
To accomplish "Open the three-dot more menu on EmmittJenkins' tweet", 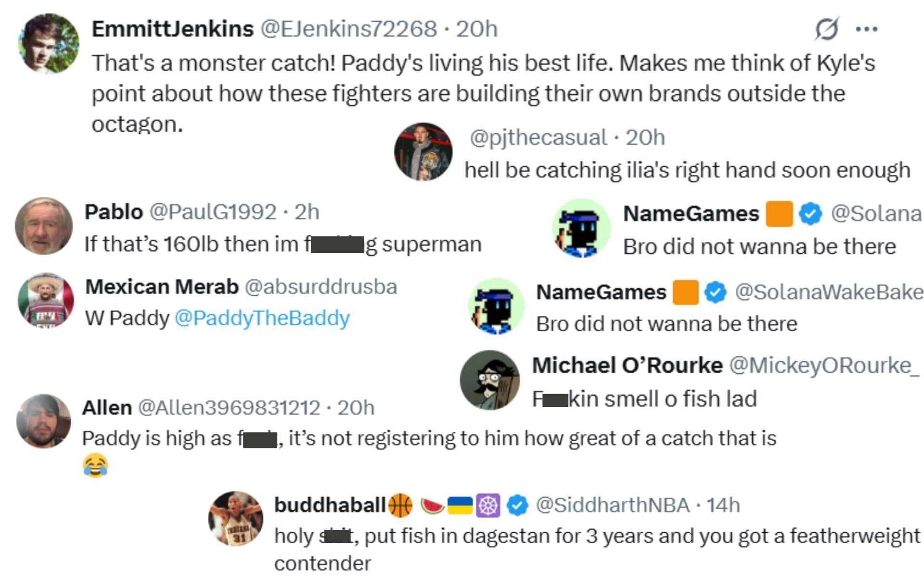I will (x=867, y=29).
